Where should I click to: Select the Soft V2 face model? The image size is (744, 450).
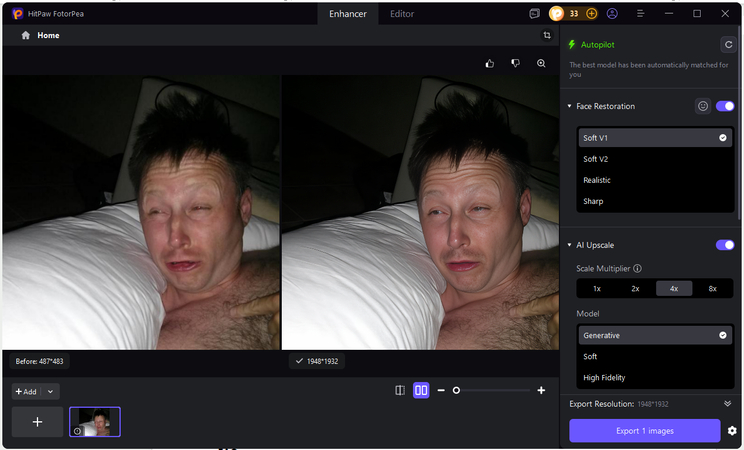pos(655,159)
